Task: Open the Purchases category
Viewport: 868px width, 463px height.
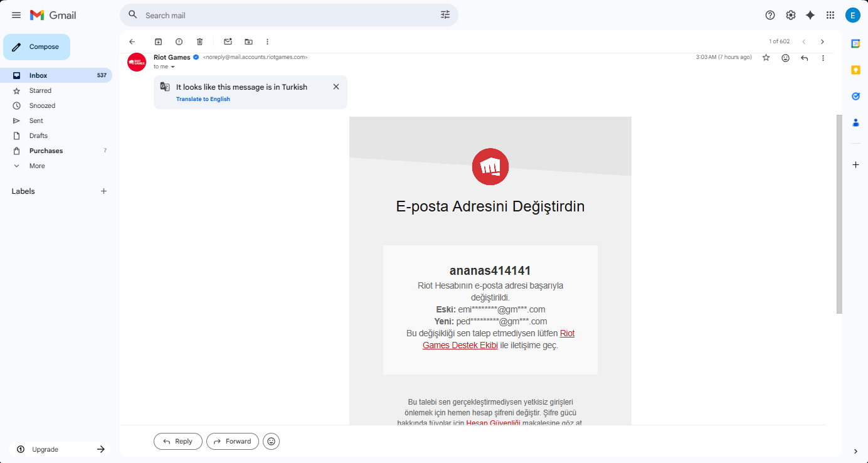Action: [x=57, y=151]
